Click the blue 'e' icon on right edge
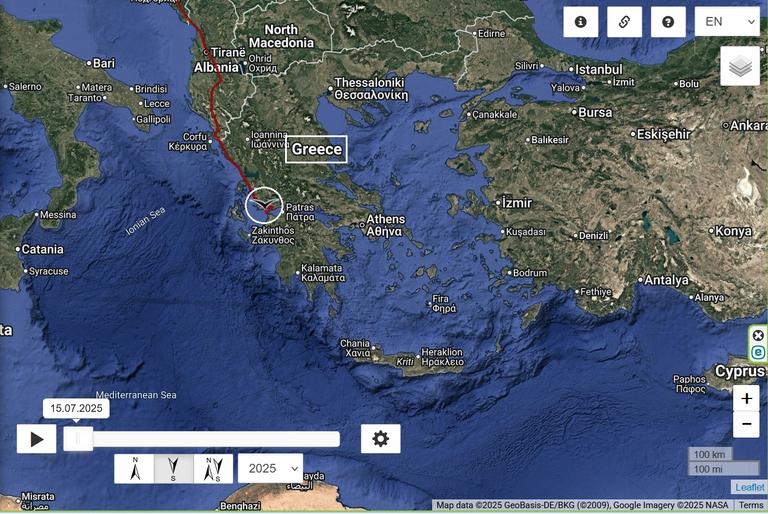This screenshot has height=514, width=768. (x=758, y=352)
